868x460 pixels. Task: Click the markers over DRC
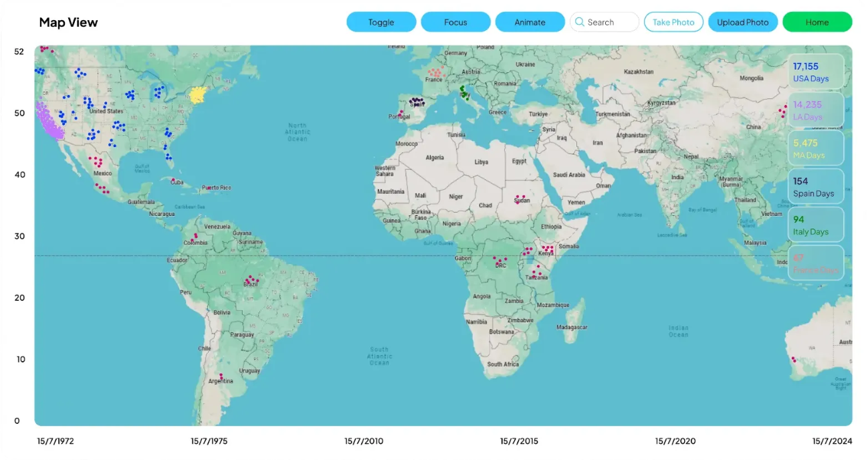(500, 260)
